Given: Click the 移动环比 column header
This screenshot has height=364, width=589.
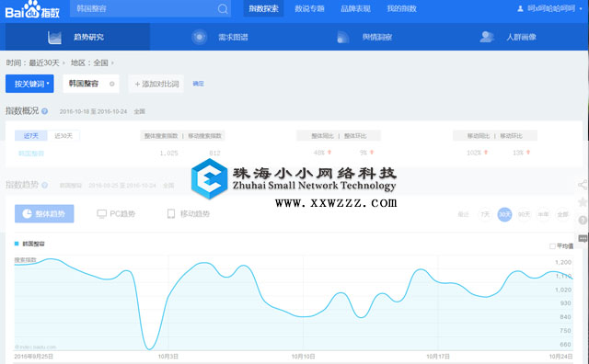Looking at the screenshot, I should 511,136.
